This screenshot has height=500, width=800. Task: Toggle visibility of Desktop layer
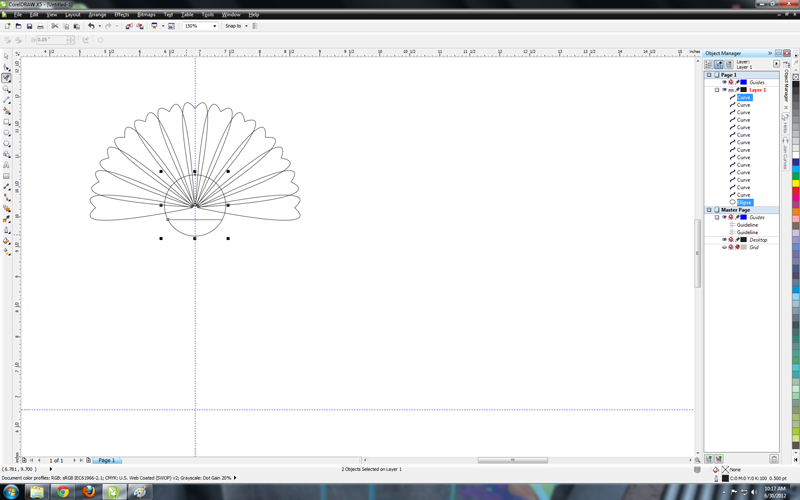[x=724, y=240]
